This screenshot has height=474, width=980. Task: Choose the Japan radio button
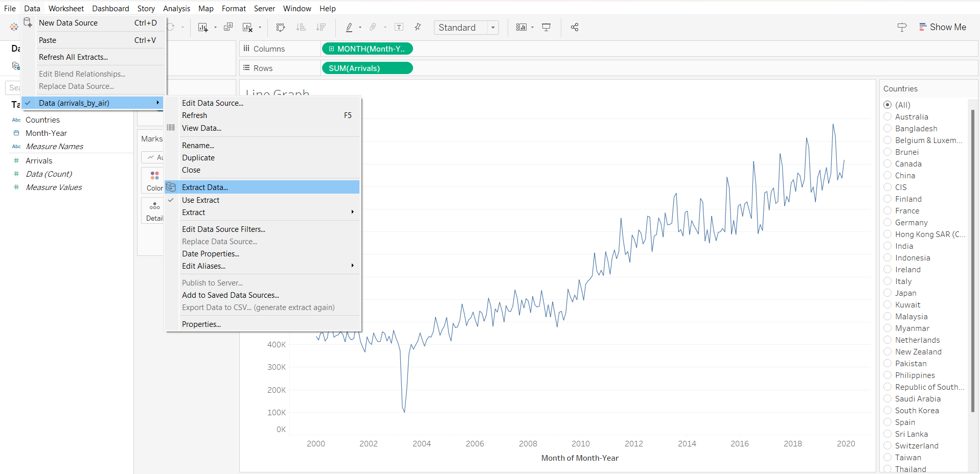pos(887,293)
